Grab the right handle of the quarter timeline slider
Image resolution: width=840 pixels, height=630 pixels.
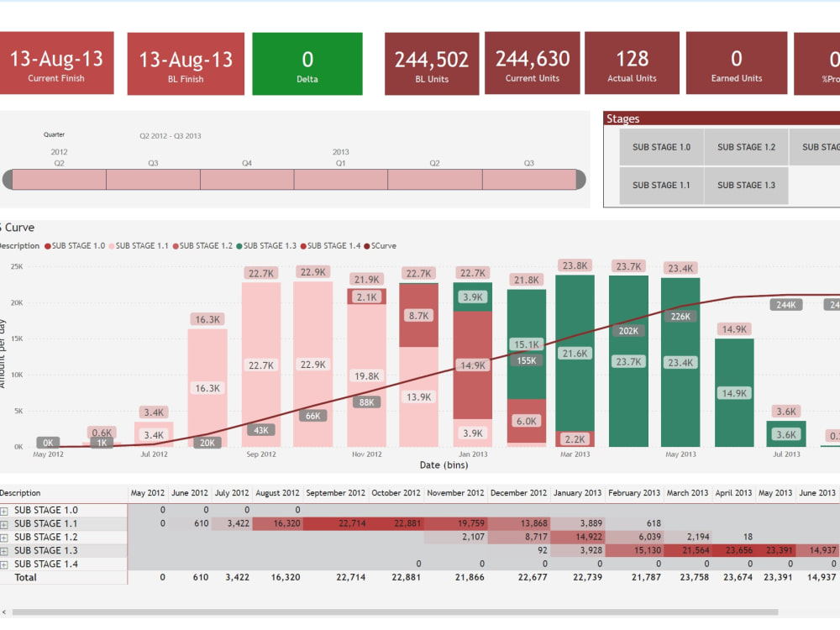580,180
